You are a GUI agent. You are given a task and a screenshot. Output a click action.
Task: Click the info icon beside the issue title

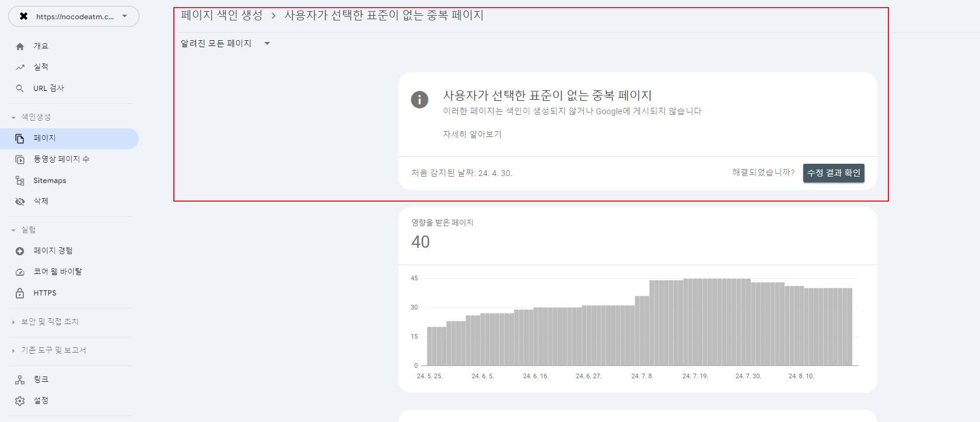point(419,100)
